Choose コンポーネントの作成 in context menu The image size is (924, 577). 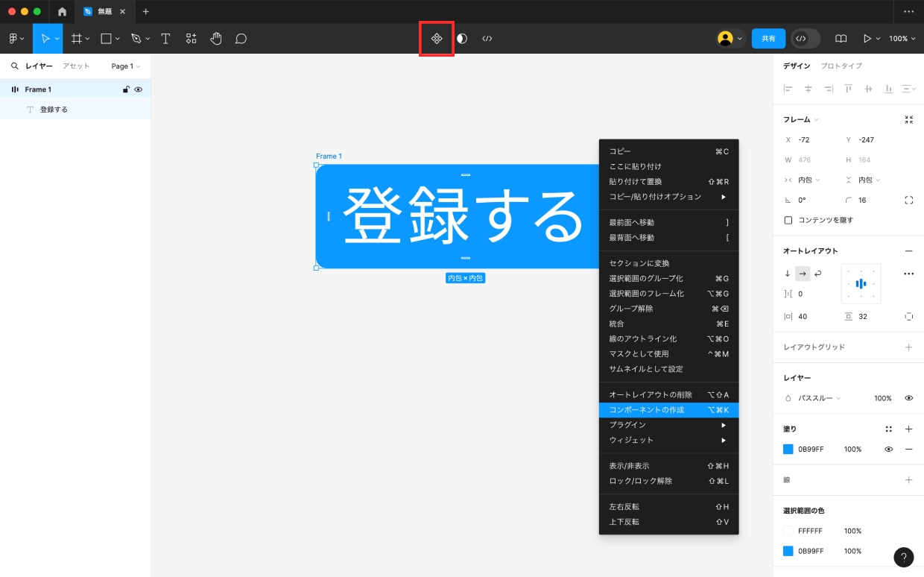[668, 410]
